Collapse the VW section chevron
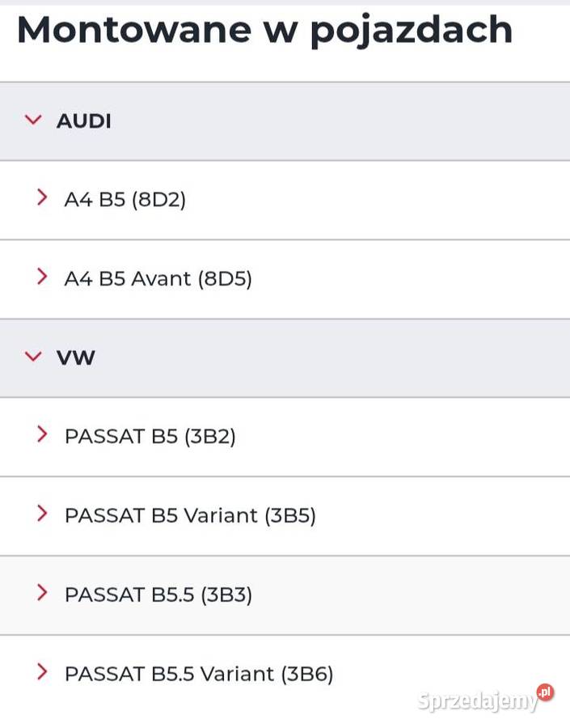Screen dimensions: 570x728 tap(33, 357)
